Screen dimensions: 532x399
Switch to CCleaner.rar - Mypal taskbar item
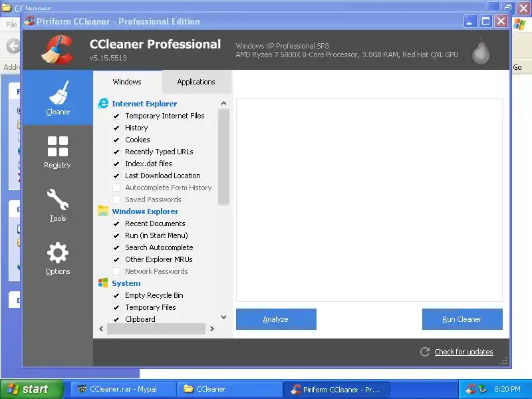point(123,389)
